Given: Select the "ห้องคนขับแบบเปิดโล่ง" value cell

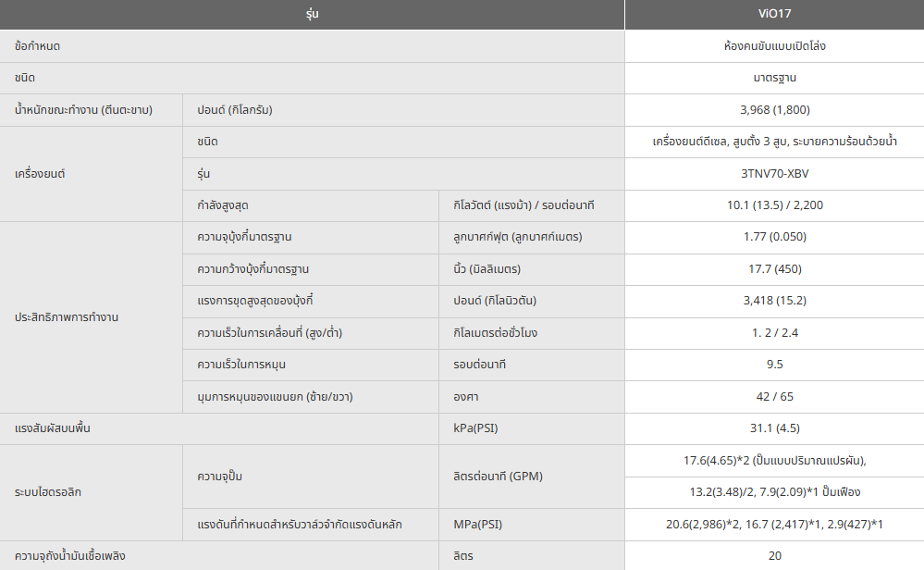Looking at the screenshot, I should [774, 45].
